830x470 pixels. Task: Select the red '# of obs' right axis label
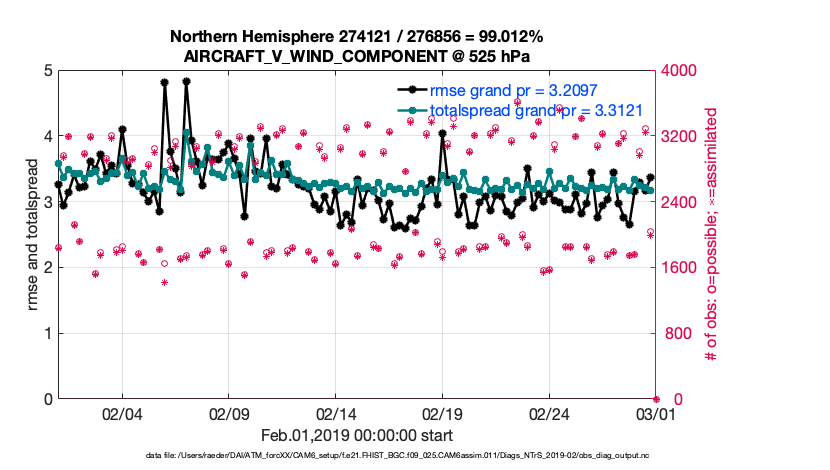point(713,235)
